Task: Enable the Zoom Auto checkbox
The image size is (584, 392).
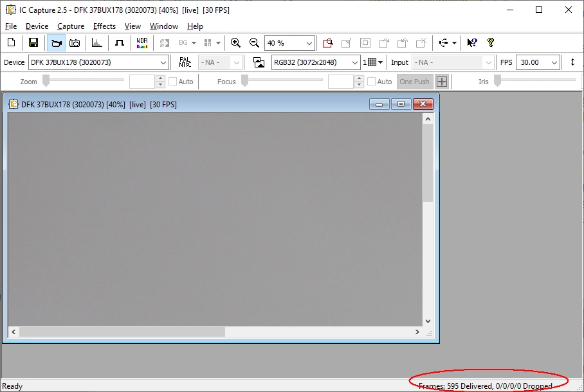Action: click(173, 82)
